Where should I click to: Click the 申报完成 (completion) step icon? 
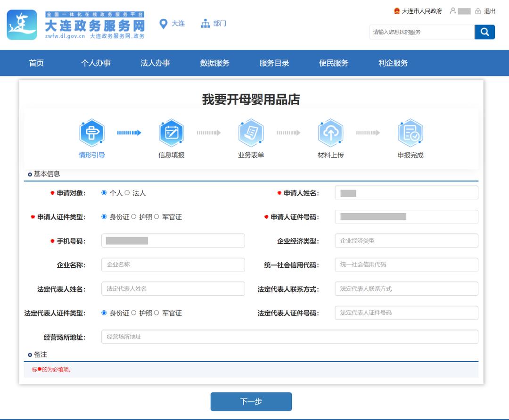pyautogui.click(x=410, y=132)
